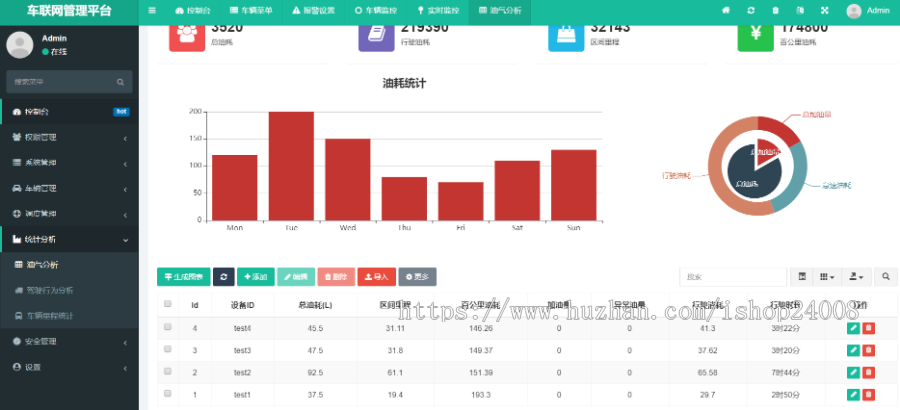Click the home icon in the header
This screenshot has width=900, height=410.
[726, 10]
